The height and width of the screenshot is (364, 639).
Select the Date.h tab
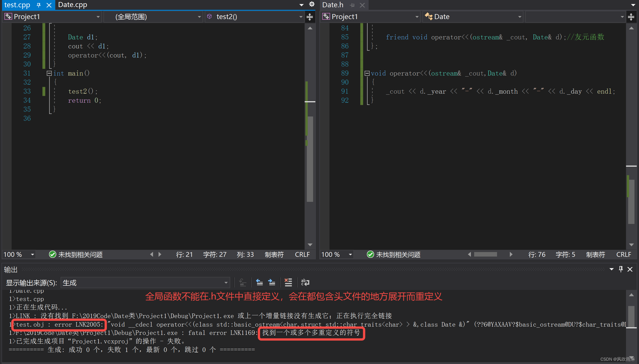tap(333, 5)
